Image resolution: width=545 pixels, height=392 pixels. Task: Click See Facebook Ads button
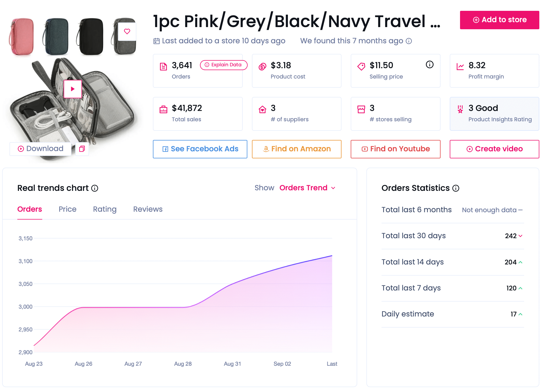(200, 149)
